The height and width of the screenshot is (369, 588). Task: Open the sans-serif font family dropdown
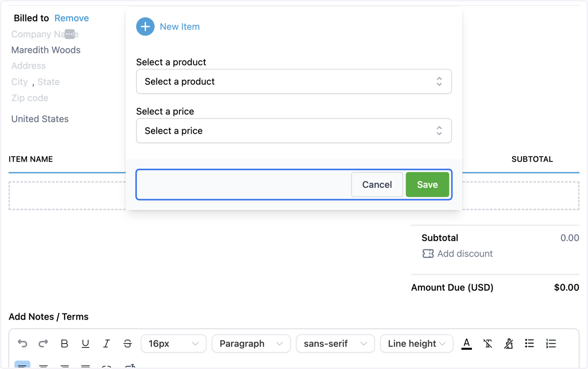(x=335, y=344)
